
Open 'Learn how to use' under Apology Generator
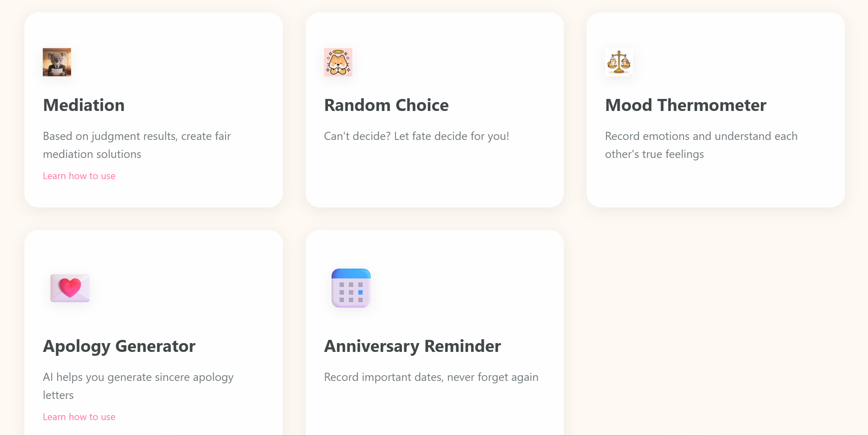pyautogui.click(x=79, y=417)
